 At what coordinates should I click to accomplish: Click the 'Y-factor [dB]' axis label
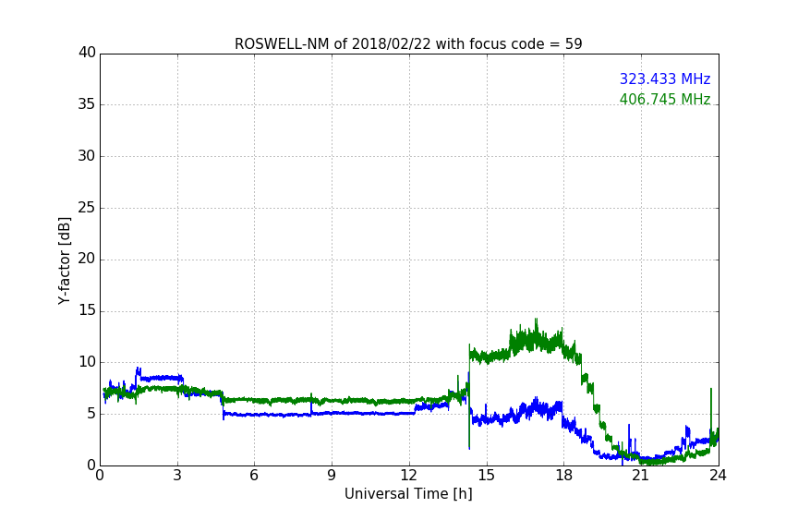click(65, 260)
